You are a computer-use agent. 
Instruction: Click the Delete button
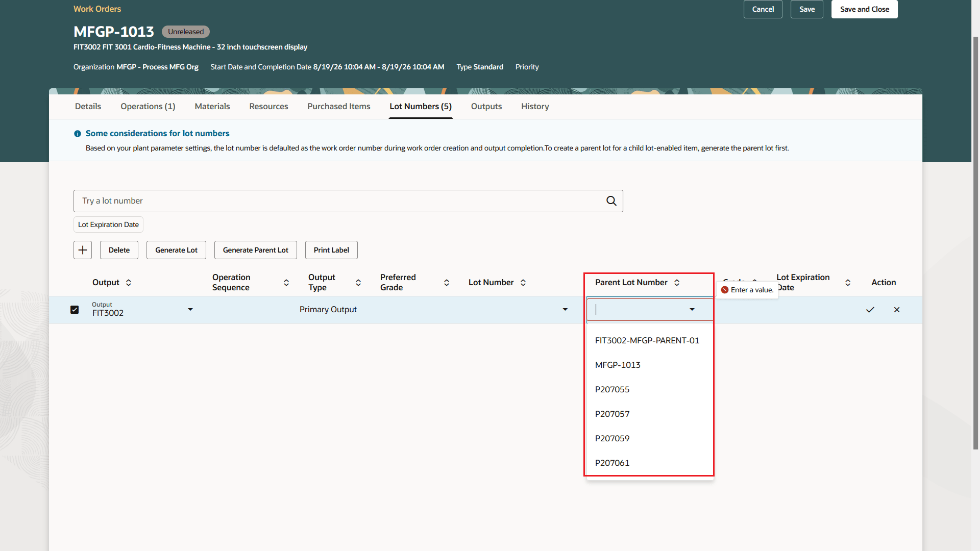click(x=119, y=250)
